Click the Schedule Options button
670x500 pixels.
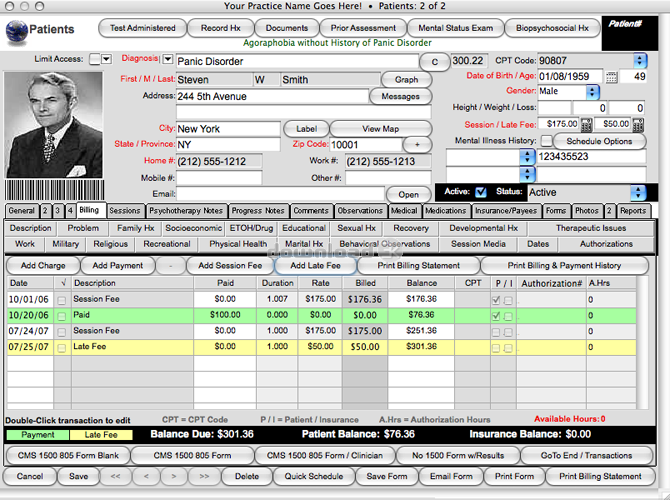tap(599, 141)
